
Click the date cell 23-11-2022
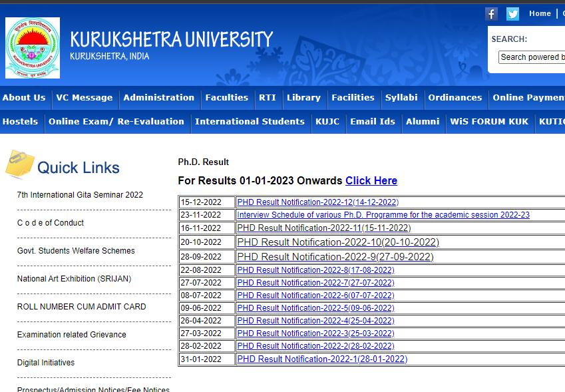pyautogui.click(x=207, y=215)
